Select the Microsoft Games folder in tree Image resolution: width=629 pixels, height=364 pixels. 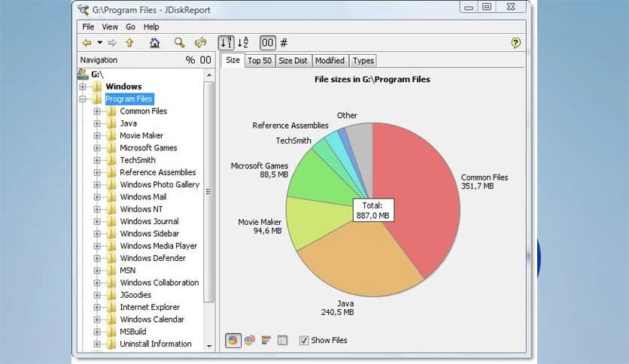[x=148, y=147]
